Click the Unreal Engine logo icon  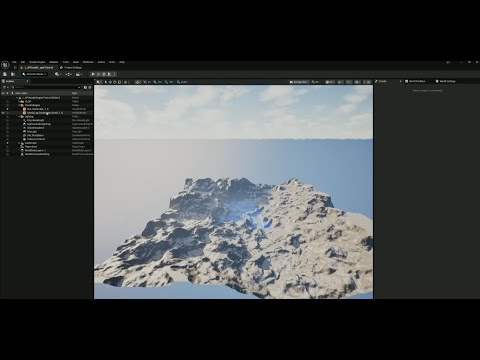[5, 65]
